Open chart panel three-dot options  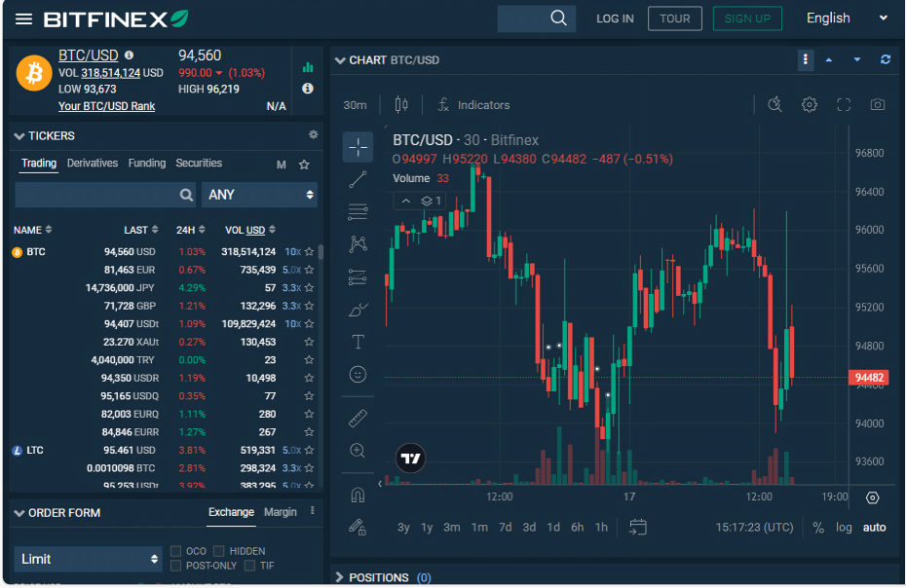tap(806, 59)
